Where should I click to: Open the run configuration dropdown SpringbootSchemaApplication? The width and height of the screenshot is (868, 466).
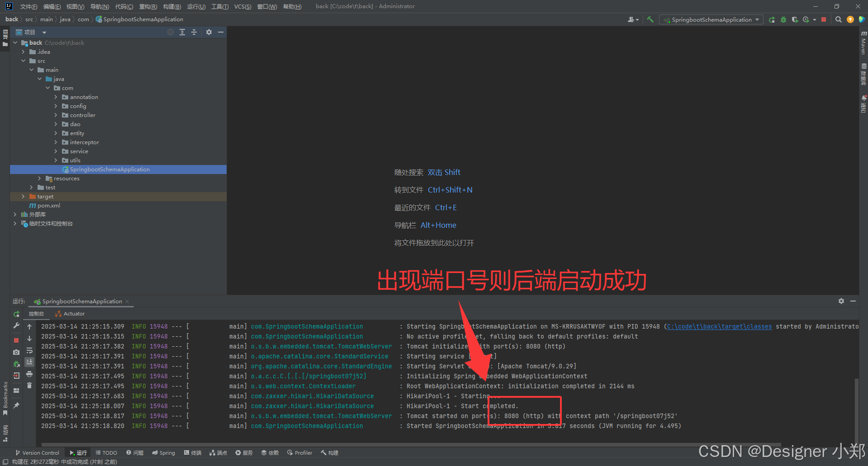coord(711,19)
